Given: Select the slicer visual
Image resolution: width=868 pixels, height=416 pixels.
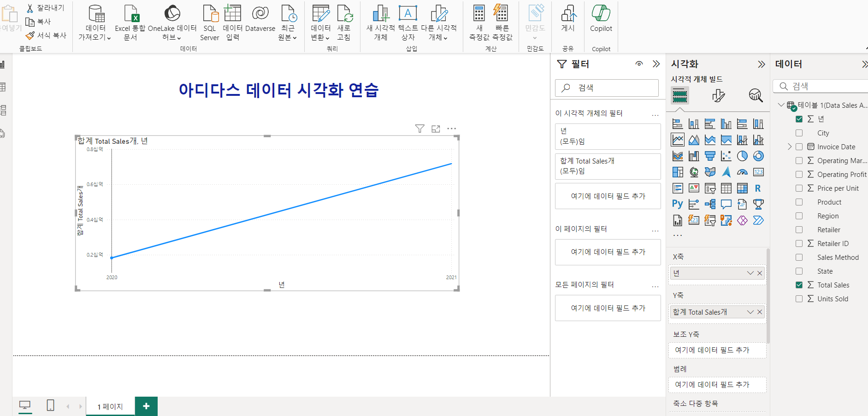Looking at the screenshot, I should [710, 188].
